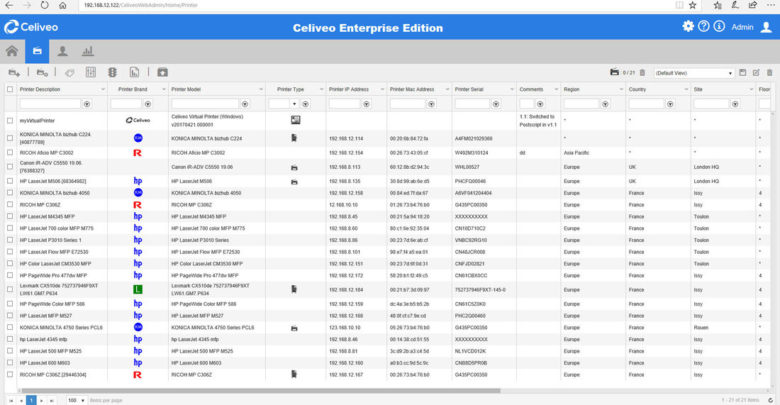Image resolution: width=780 pixels, height=405 pixels.
Task: Open the settings gear in header
Action: pos(688,26)
